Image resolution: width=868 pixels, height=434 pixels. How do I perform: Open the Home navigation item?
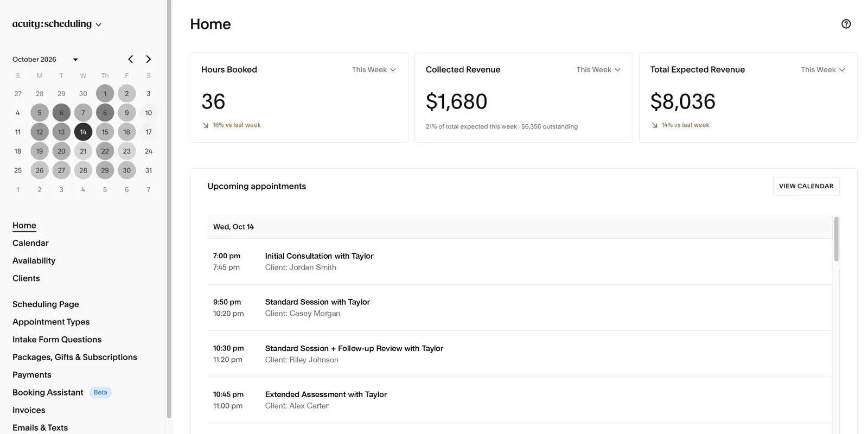pos(24,225)
